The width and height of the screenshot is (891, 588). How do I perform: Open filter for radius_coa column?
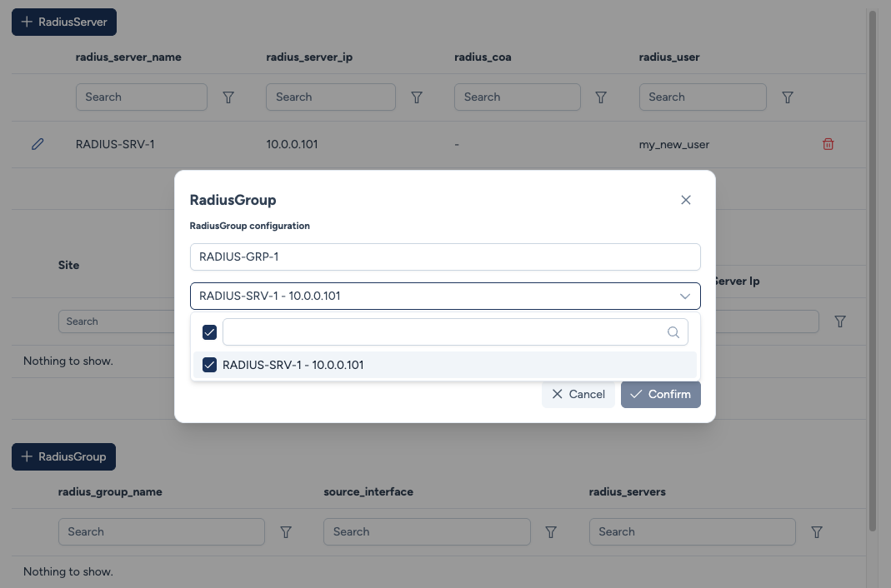pyautogui.click(x=601, y=97)
